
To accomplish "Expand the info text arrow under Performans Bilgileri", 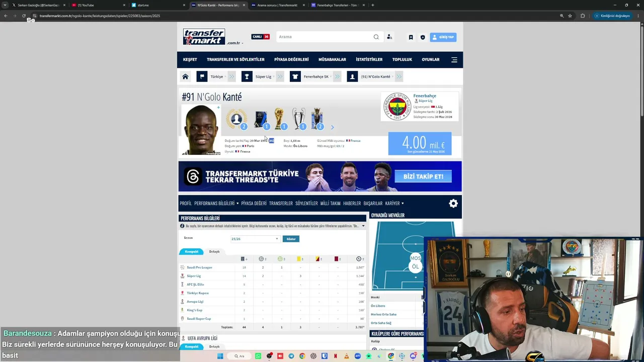I will click(x=363, y=226).
